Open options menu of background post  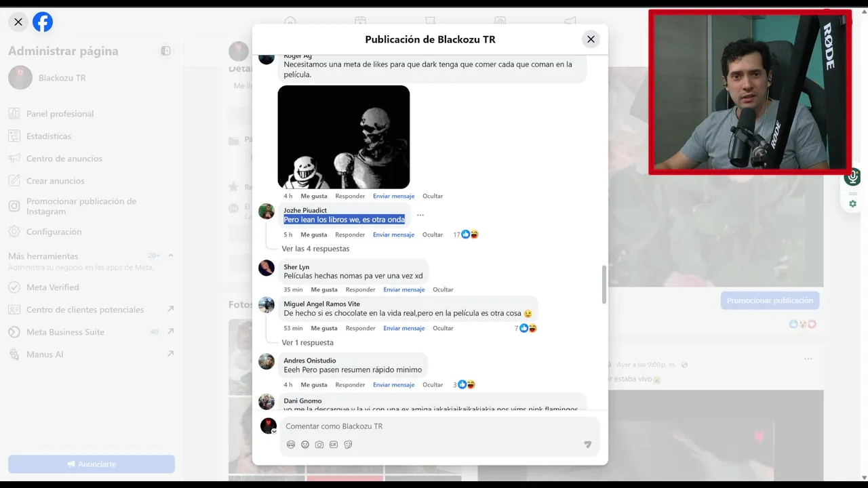(x=808, y=359)
